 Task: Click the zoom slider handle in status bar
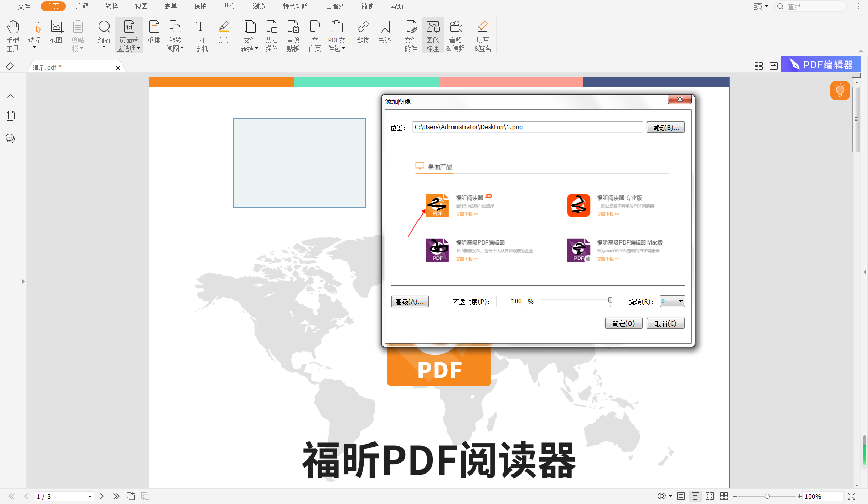pos(767,496)
